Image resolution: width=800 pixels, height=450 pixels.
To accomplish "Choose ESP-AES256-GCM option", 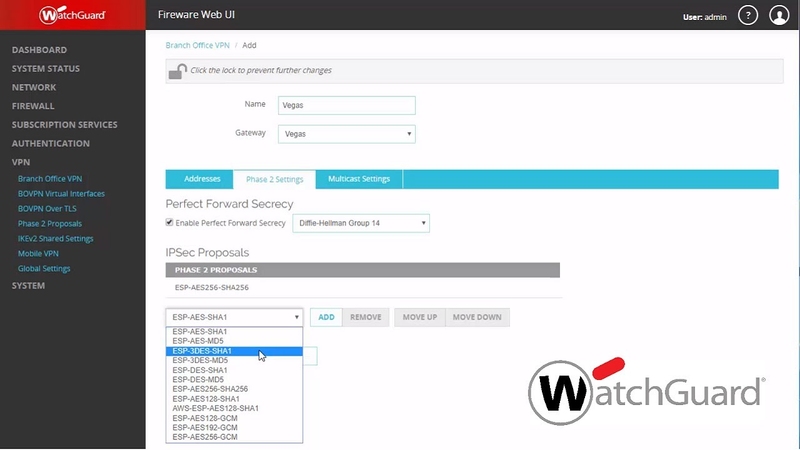I will (234, 437).
